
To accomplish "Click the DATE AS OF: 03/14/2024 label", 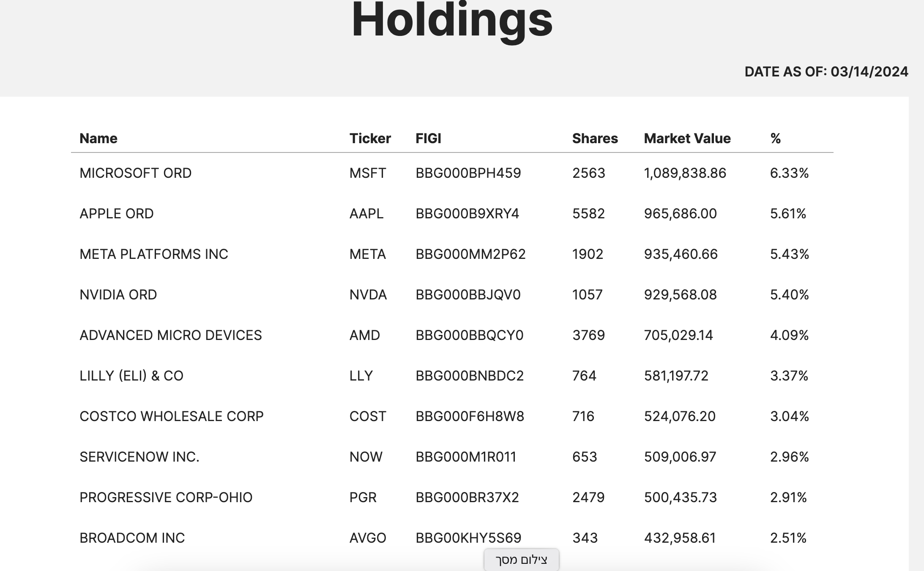I will click(826, 72).
